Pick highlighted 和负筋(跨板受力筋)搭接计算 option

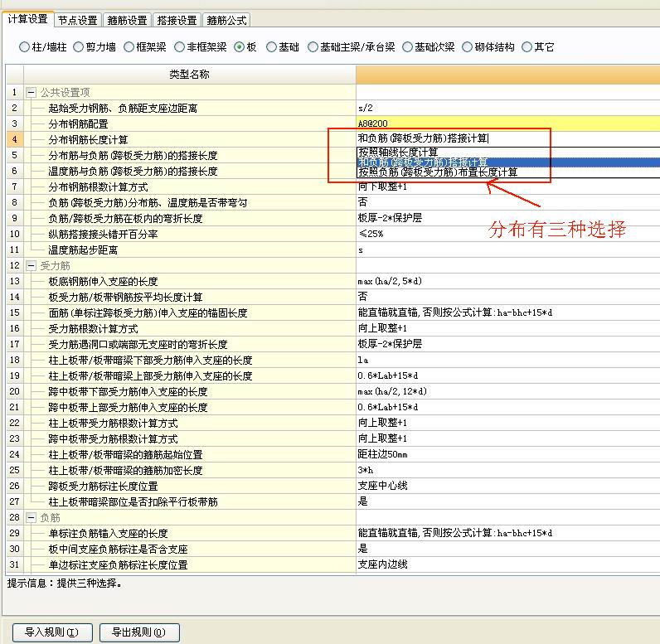508,162
